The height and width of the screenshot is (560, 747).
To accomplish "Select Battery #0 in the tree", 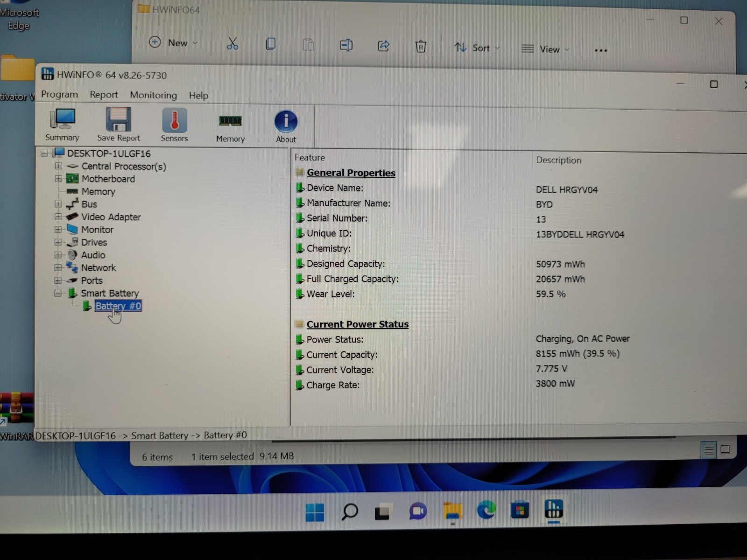I will coord(118,306).
